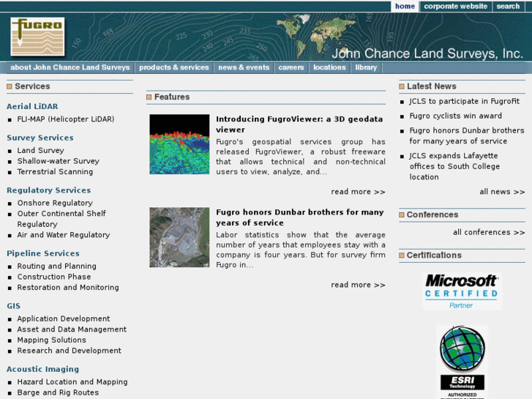Screen dimensions: 532x399
Task: Open the search tab
Action: (x=508, y=6)
